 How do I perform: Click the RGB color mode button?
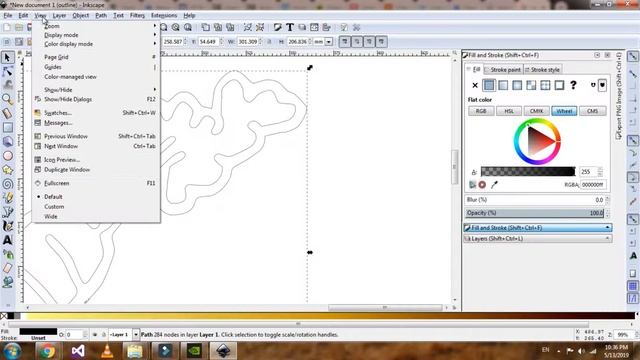pyautogui.click(x=481, y=111)
